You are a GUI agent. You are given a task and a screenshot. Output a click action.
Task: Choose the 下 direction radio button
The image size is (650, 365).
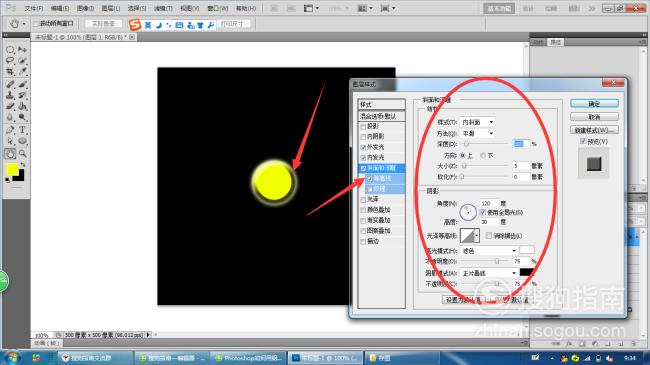pyautogui.click(x=483, y=156)
